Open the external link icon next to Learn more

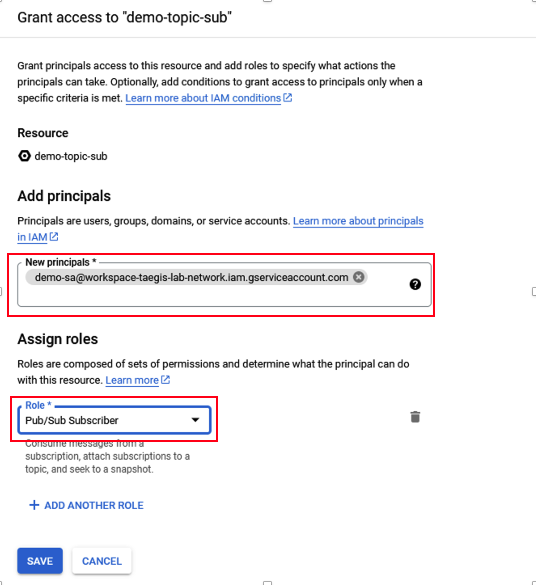[x=165, y=380]
